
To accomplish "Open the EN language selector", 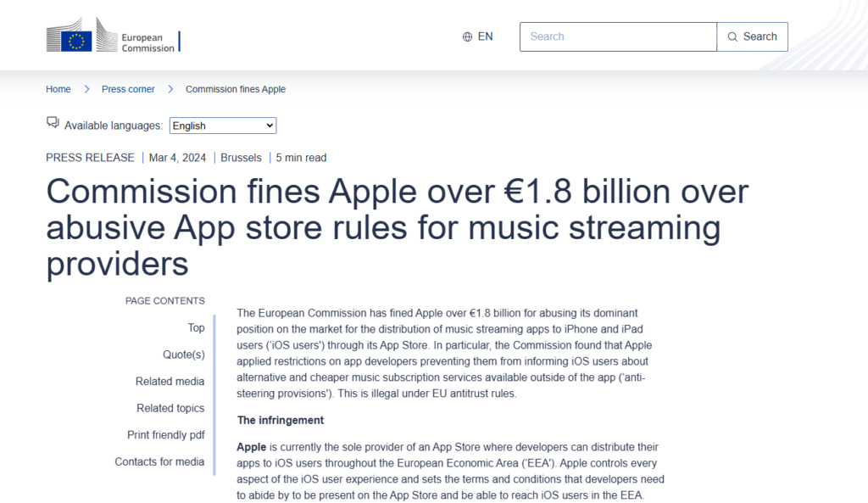I will tap(478, 36).
